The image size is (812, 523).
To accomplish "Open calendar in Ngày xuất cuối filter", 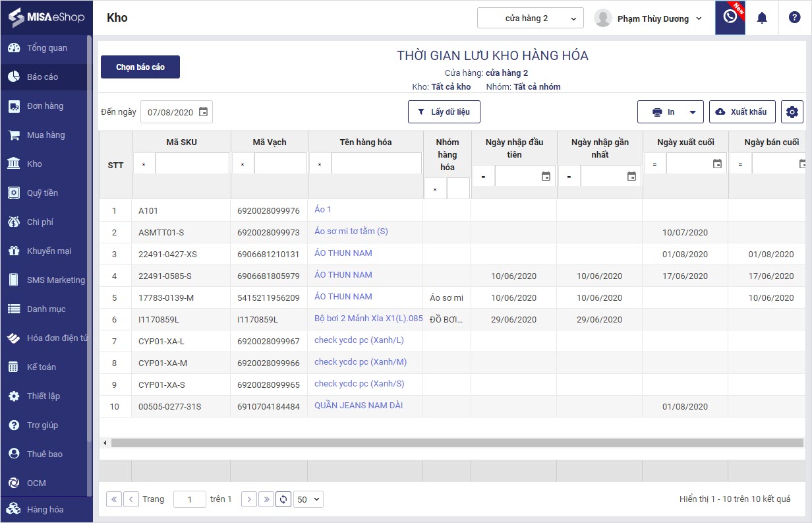I will click(x=717, y=164).
